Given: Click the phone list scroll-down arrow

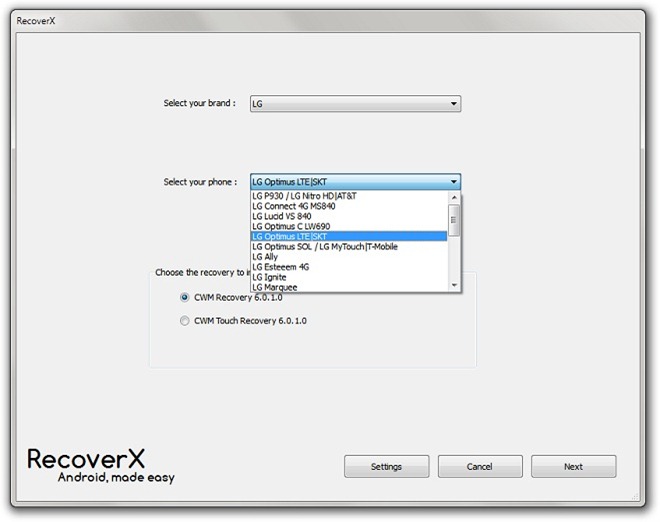Looking at the screenshot, I should [454, 285].
